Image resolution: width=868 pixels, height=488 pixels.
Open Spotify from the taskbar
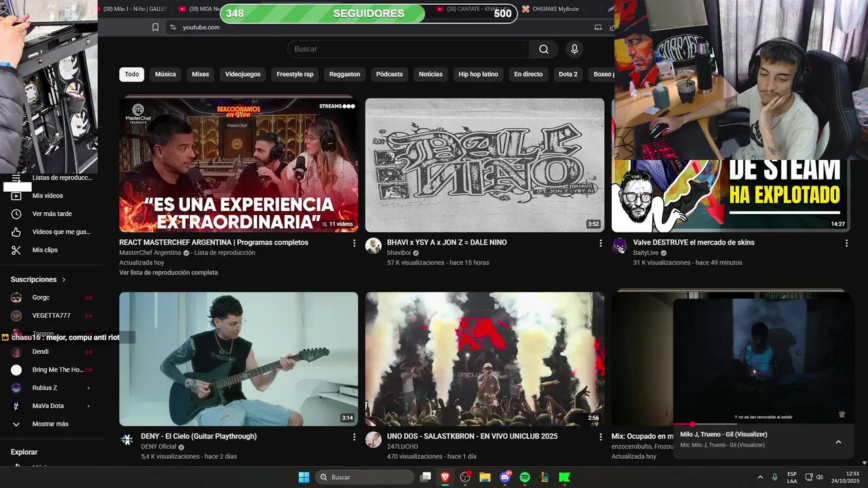525,477
